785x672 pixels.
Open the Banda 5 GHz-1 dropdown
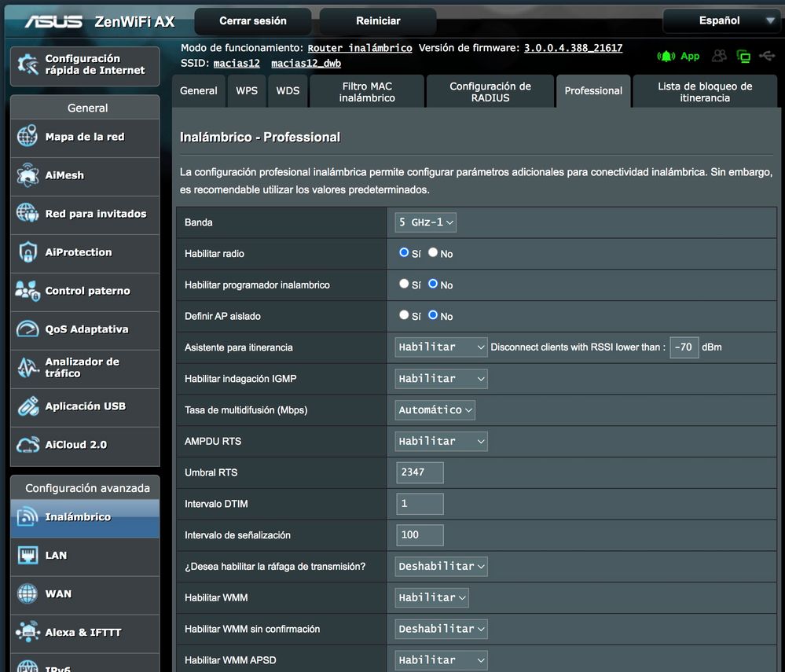coord(425,222)
